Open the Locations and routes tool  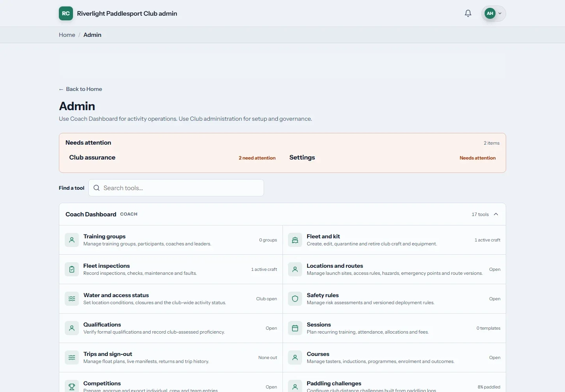tap(394, 269)
